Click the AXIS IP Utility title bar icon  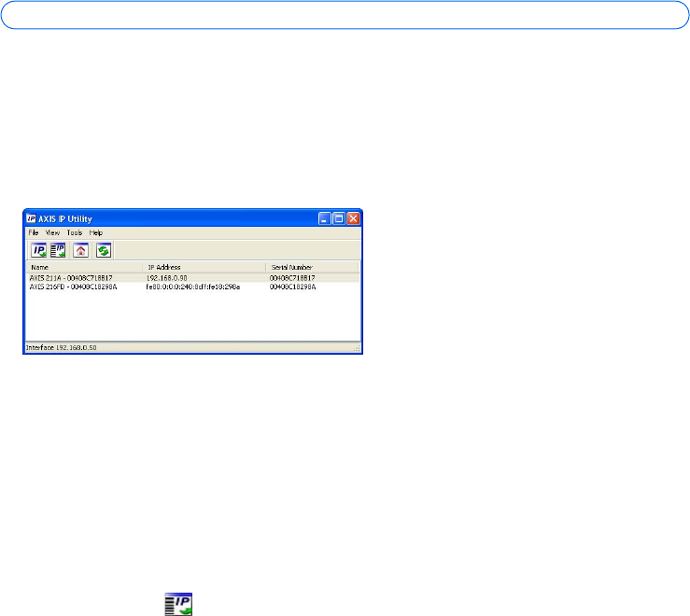[x=31, y=218]
